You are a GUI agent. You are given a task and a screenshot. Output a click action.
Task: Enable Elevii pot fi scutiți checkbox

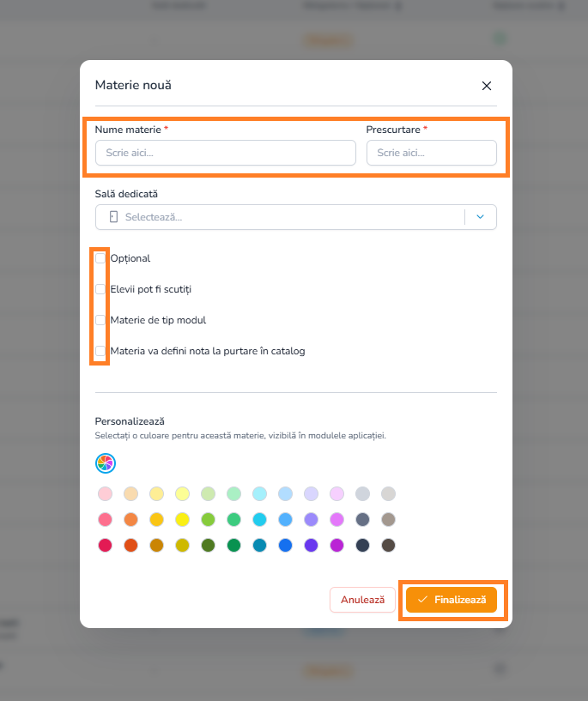click(x=100, y=289)
